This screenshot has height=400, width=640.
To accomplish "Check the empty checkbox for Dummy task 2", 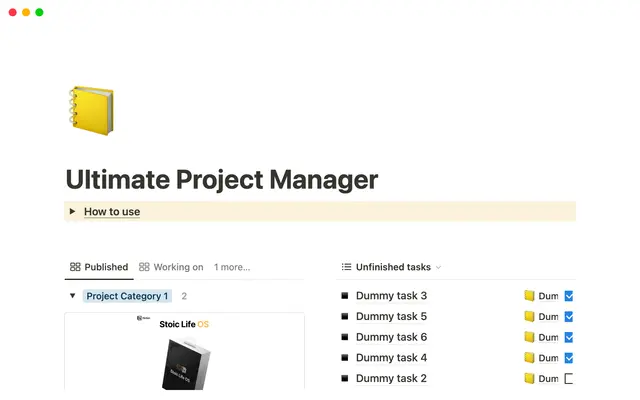I will click(569, 379).
